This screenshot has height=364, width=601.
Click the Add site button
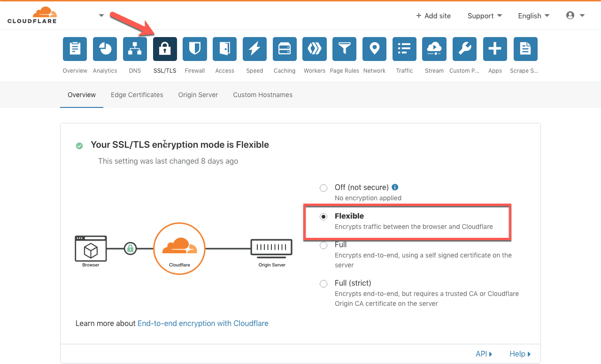tap(433, 16)
